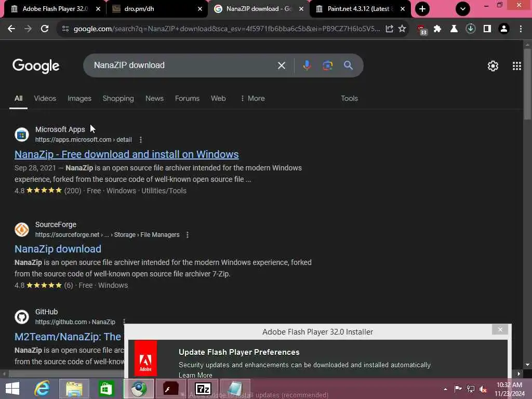Select the Videos search filter
This screenshot has width=532, height=399.
(x=45, y=98)
